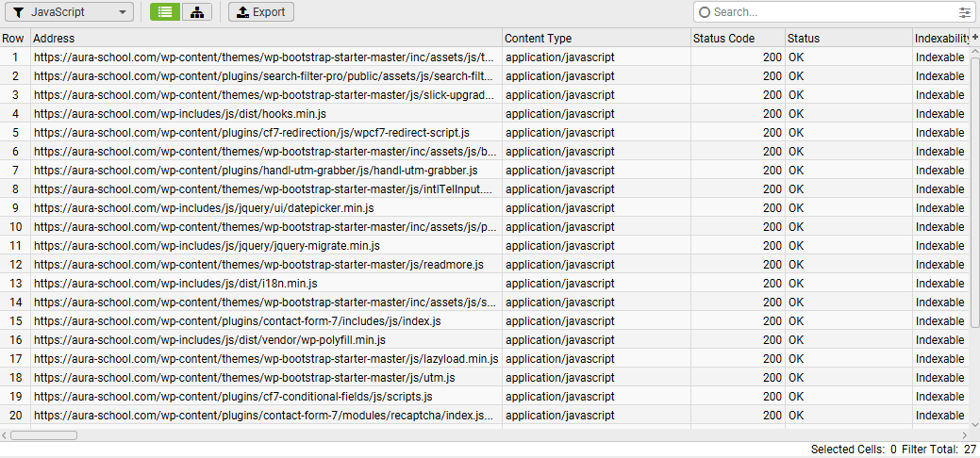This screenshot has width=980, height=458.
Task: Click the horizontal scrollbar thumb
Action: point(43,434)
